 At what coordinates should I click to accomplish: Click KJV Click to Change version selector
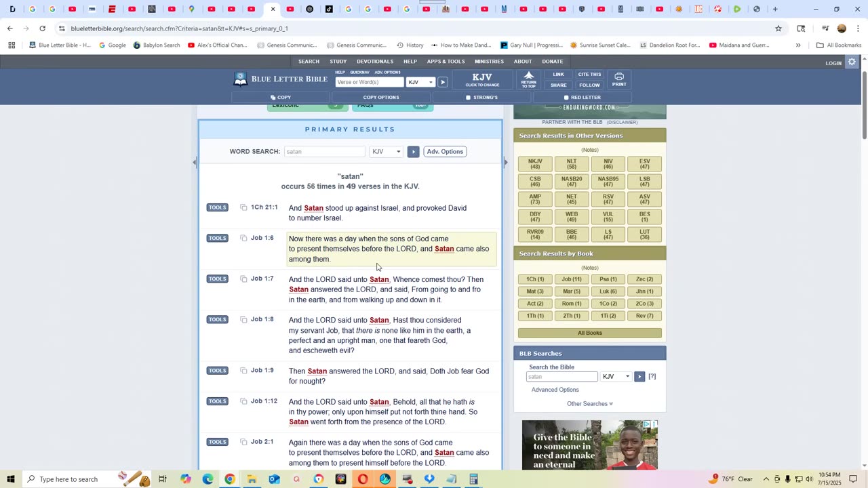coord(482,80)
